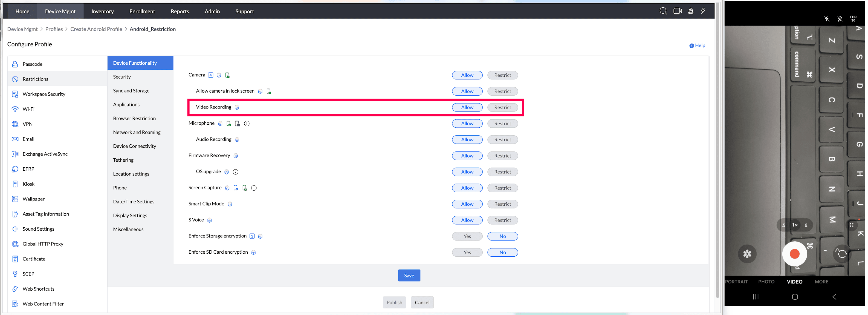Image resolution: width=868 pixels, height=315 pixels.
Task: Tap the switch camera rotate icon
Action: coord(842,254)
